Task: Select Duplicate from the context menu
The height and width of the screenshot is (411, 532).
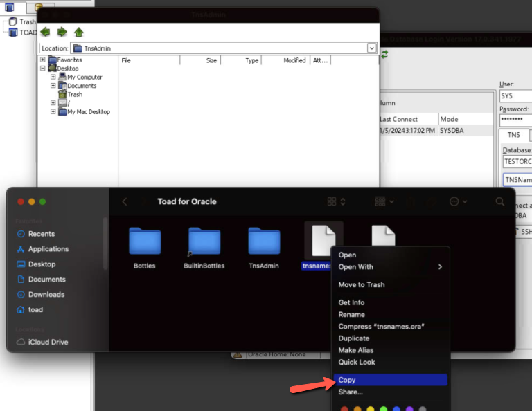Action: click(x=353, y=338)
